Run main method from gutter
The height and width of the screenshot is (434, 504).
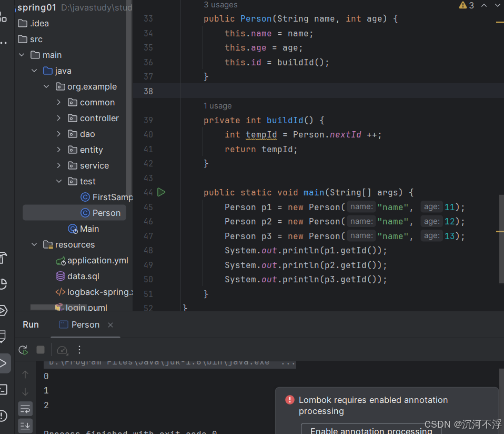coord(162,192)
